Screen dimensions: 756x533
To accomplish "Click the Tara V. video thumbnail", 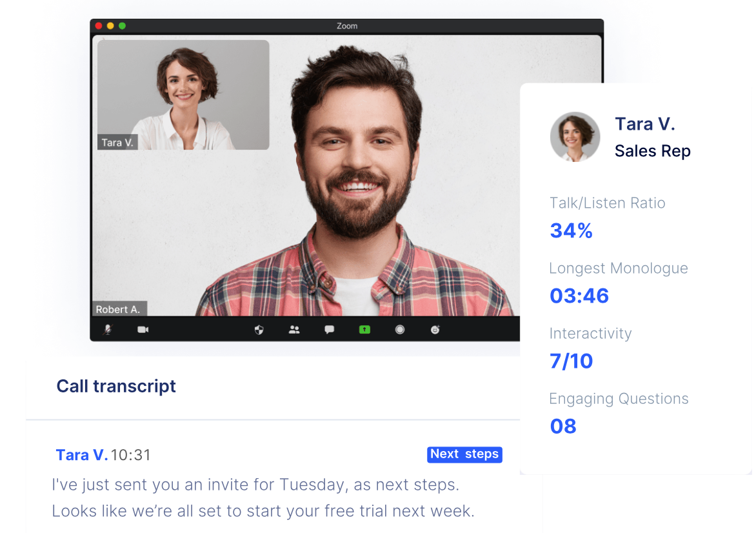I will [x=183, y=95].
